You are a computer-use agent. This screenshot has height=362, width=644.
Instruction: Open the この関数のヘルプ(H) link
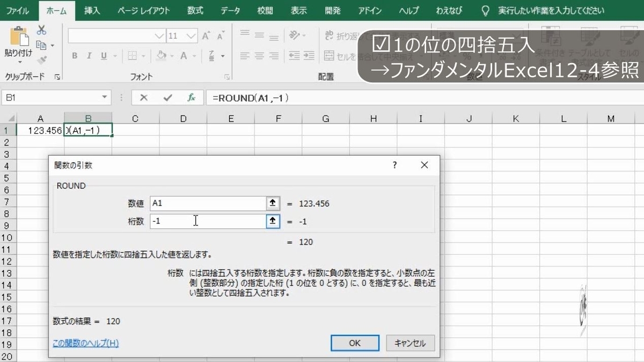tap(86, 343)
